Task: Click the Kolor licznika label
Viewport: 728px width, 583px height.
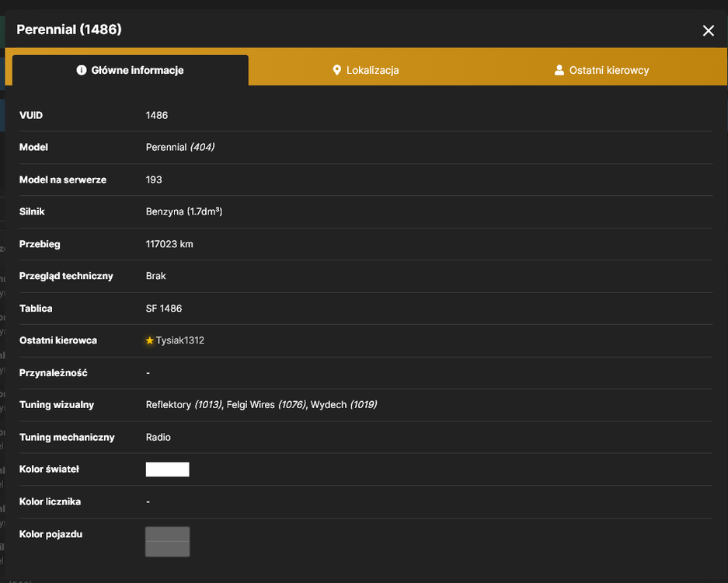Action: (x=51, y=501)
